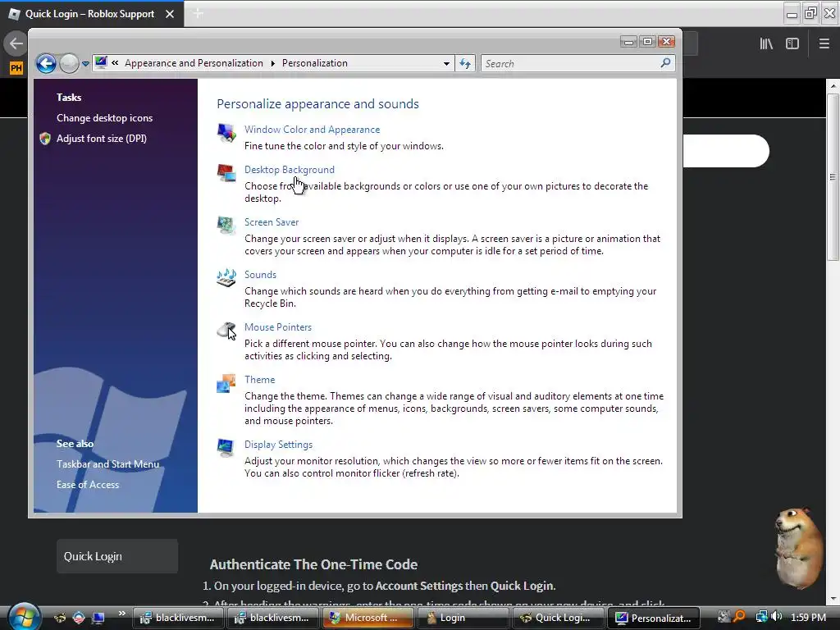
Task: Open Ease of Access link
Action: point(88,485)
